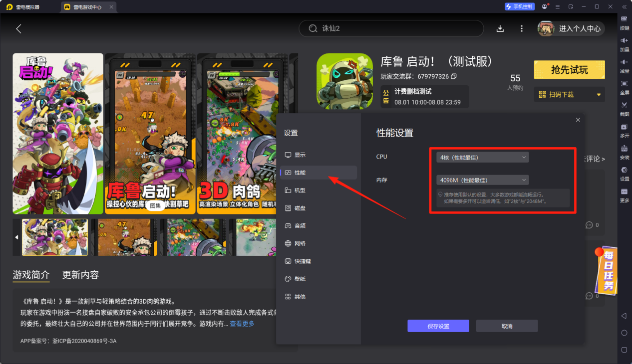Open the three-dot more options menu
This screenshot has width=632, height=364.
pyautogui.click(x=522, y=28)
